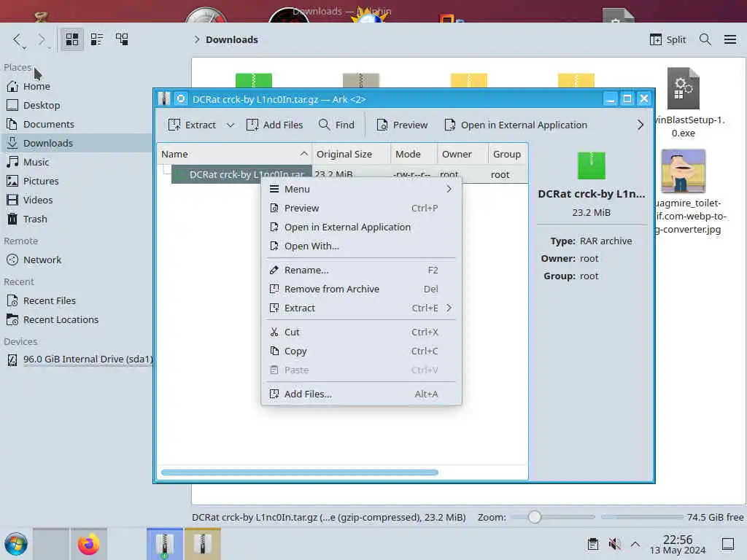Launch Firefox from the taskbar
747x560 pixels.
[88, 544]
